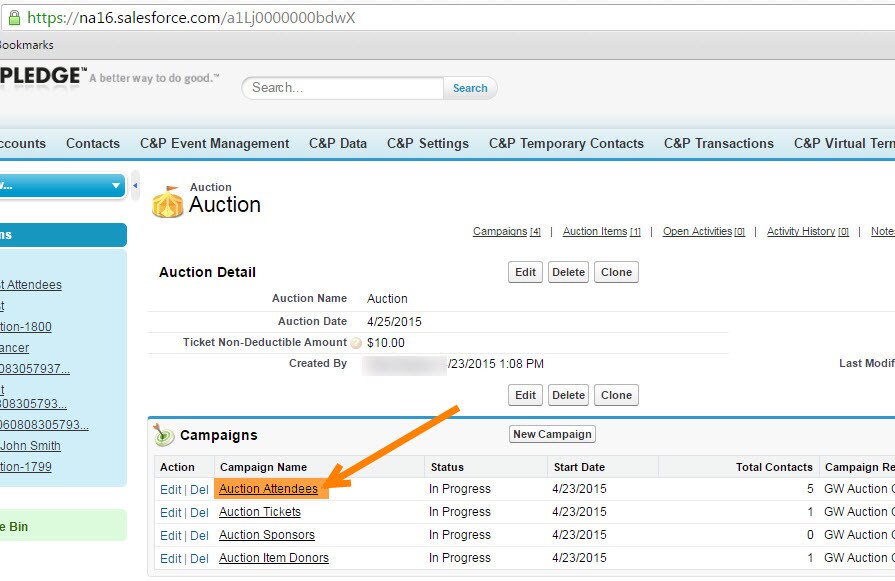Click top Clone button in Auction Detail
This screenshot has width=895, height=581.
pyautogui.click(x=616, y=272)
